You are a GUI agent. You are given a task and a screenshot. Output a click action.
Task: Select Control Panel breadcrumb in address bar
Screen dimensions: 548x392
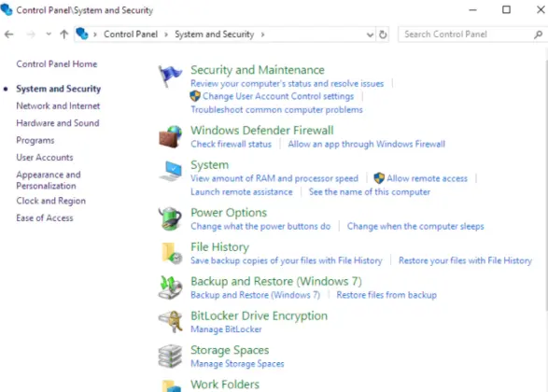(131, 35)
